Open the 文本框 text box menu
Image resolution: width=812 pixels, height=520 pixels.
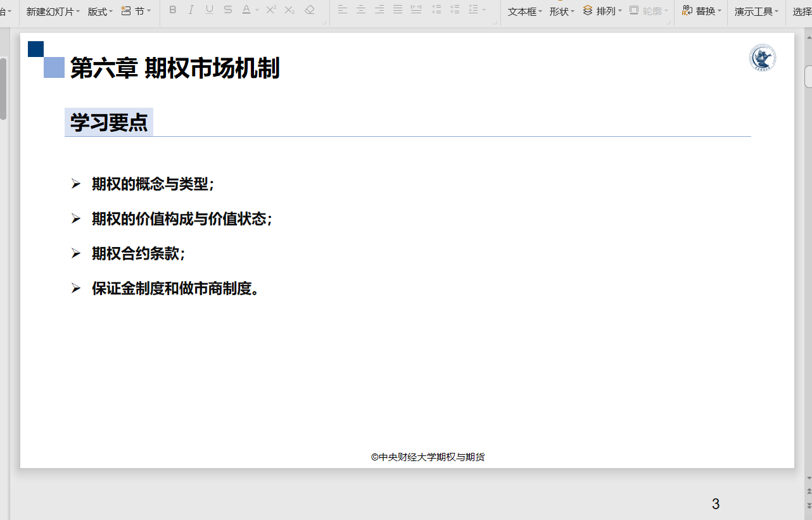click(x=540, y=11)
